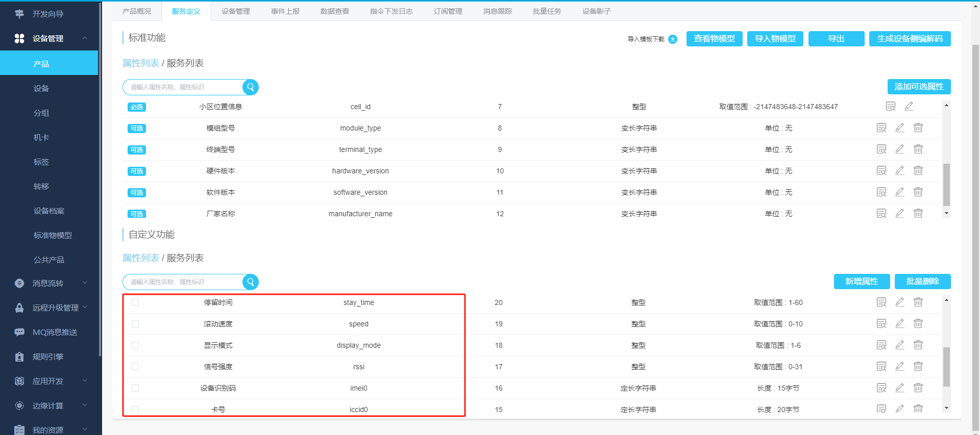The width and height of the screenshot is (980, 435).
Task: Click the 导入物模型 button
Action: (775, 39)
